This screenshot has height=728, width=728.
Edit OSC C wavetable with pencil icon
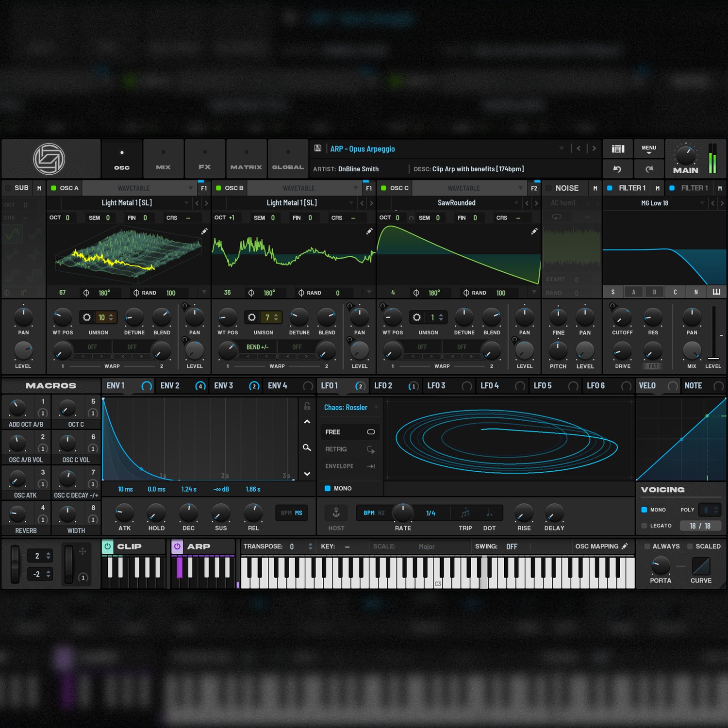tap(534, 232)
